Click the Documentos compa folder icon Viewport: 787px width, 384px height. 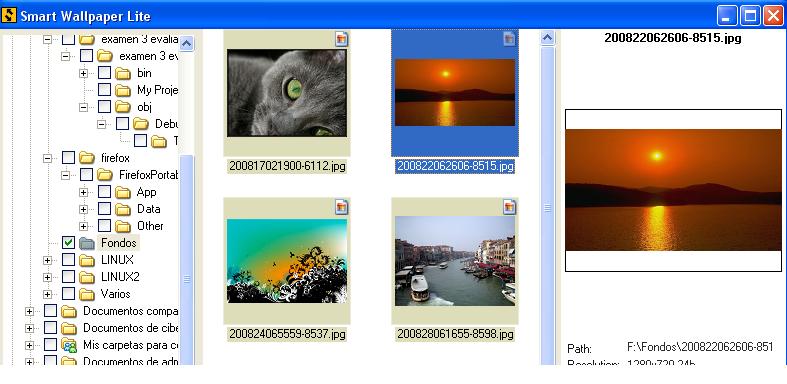point(69,312)
